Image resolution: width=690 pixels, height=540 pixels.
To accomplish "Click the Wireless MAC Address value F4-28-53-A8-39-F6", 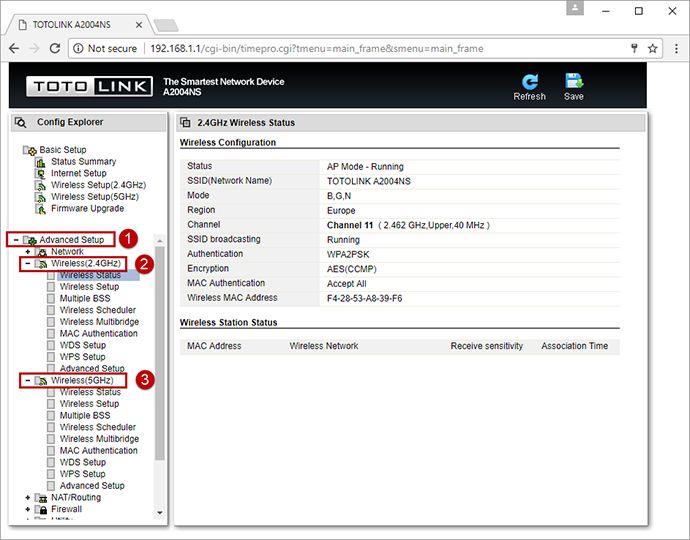I will (x=364, y=298).
